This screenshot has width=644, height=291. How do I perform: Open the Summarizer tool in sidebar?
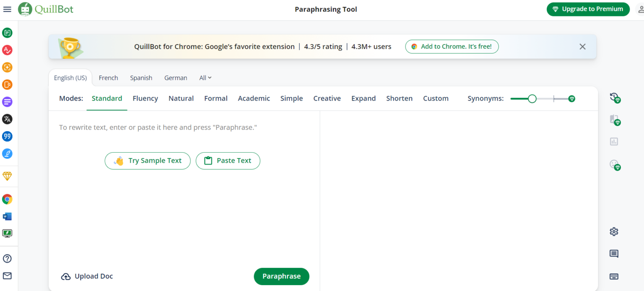(7, 102)
